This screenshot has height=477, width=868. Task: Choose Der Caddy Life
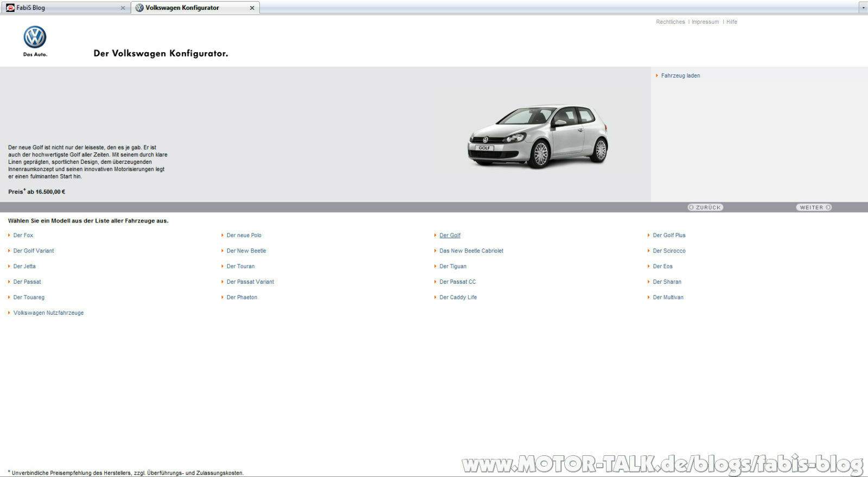458,297
